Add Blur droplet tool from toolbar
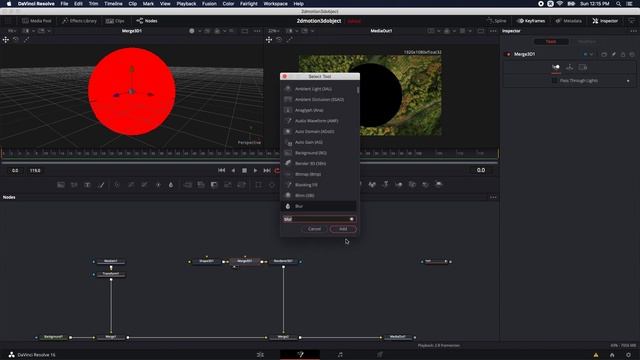This screenshot has width=640, height=360. (x=171, y=185)
